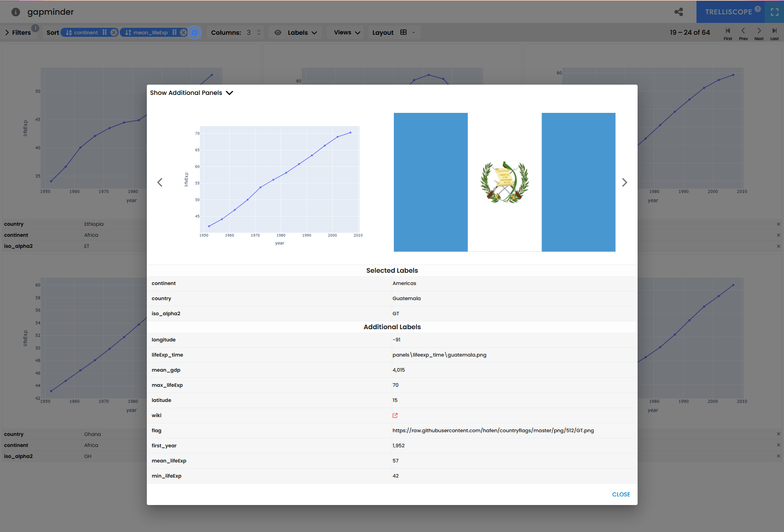Advance panels with the Next arrow

(x=759, y=33)
